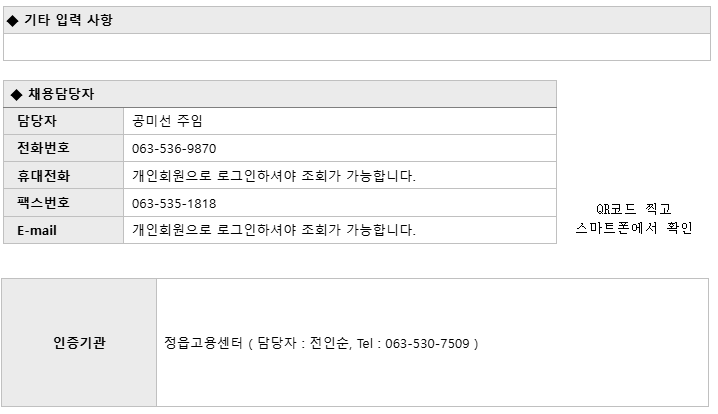
Task: Click the login-required message beside 휴대전화
Action: point(274,175)
